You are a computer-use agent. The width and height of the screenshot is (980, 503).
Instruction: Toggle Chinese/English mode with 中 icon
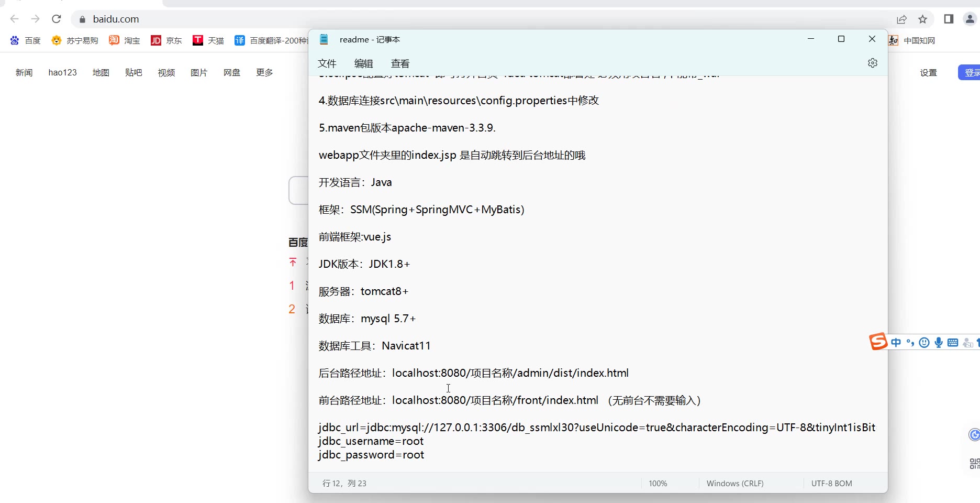click(896, 343)
